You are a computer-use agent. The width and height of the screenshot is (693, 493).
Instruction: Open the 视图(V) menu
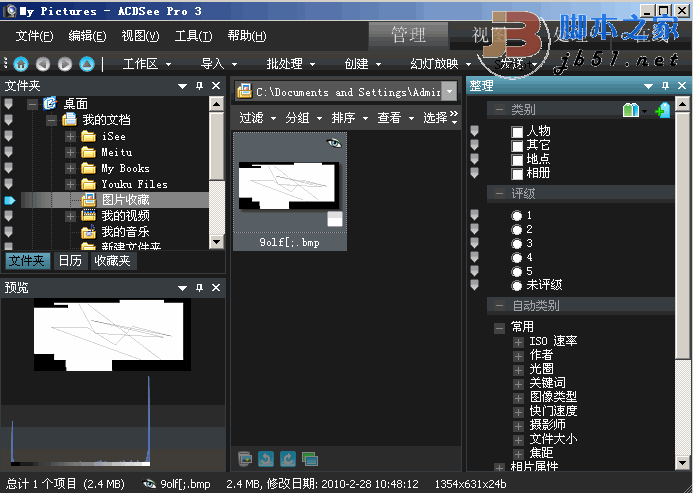click(140, 36)
